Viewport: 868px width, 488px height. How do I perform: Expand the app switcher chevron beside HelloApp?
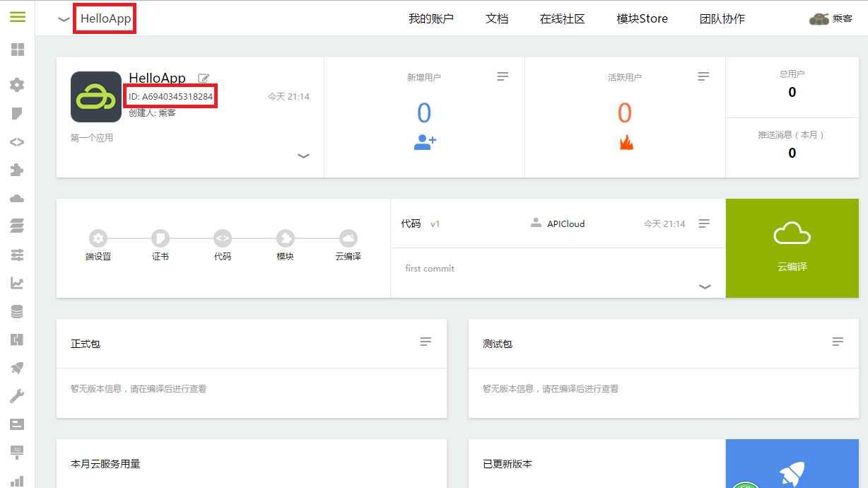(64, 20)
